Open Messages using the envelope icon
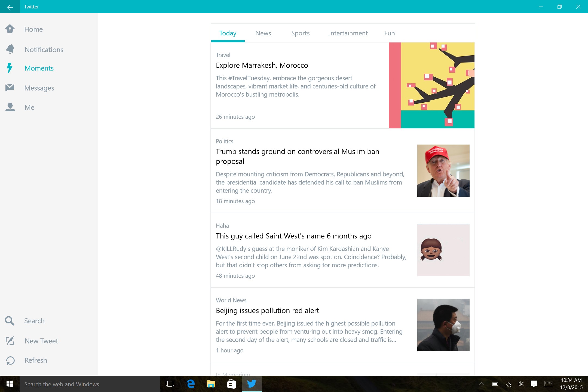Screen dimensions: 588x392 coord(10,88)
